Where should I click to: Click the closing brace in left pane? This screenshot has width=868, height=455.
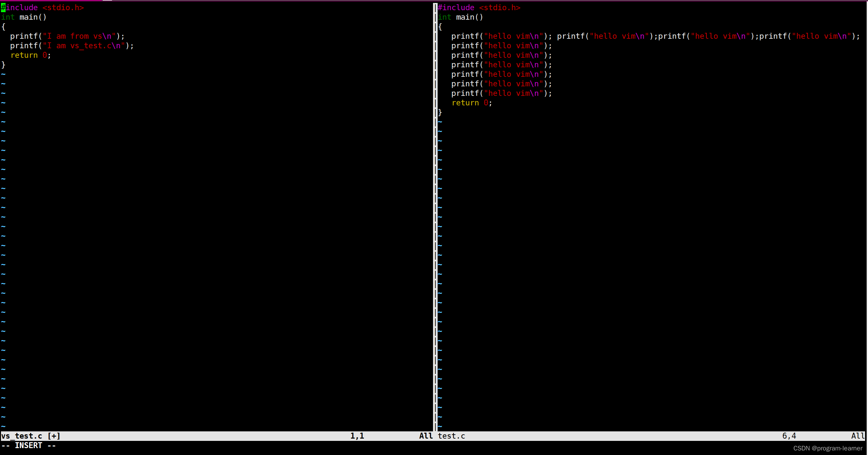point(3,65)
